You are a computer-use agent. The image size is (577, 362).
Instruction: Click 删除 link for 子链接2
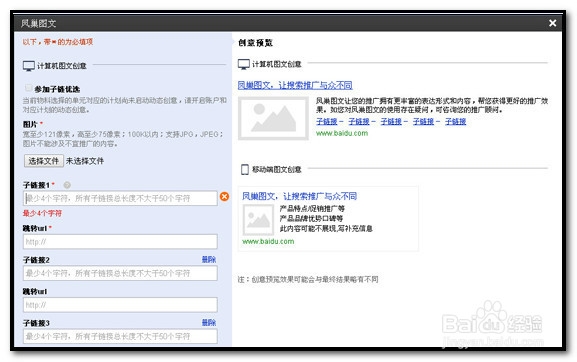pos(209,259)
